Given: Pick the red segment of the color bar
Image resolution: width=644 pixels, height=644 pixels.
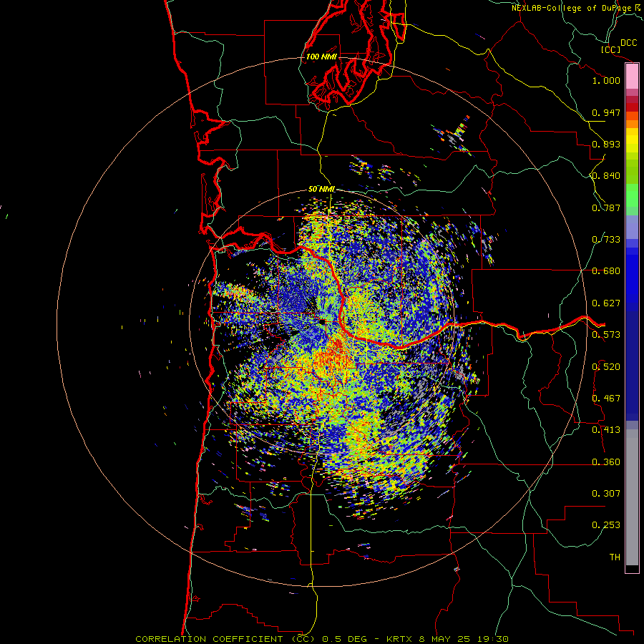Looking at the screenshot, I should tap(632, 107).
